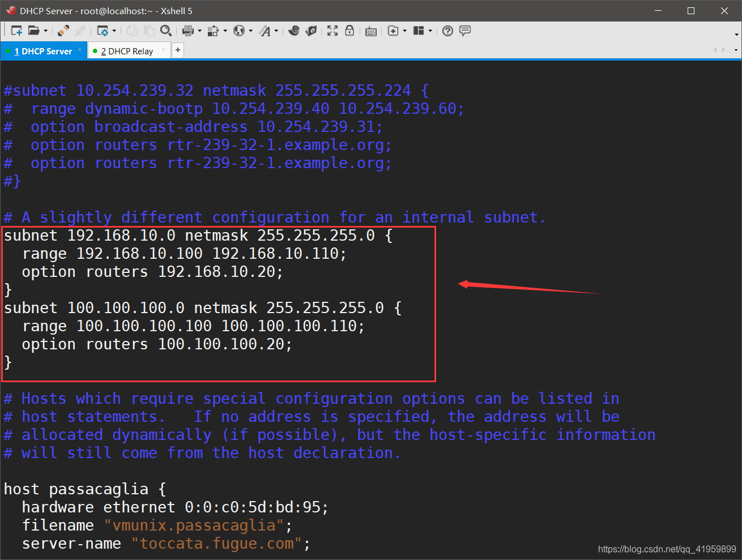
Task: Expand the Font dropdown arrow
Action: 276,31
